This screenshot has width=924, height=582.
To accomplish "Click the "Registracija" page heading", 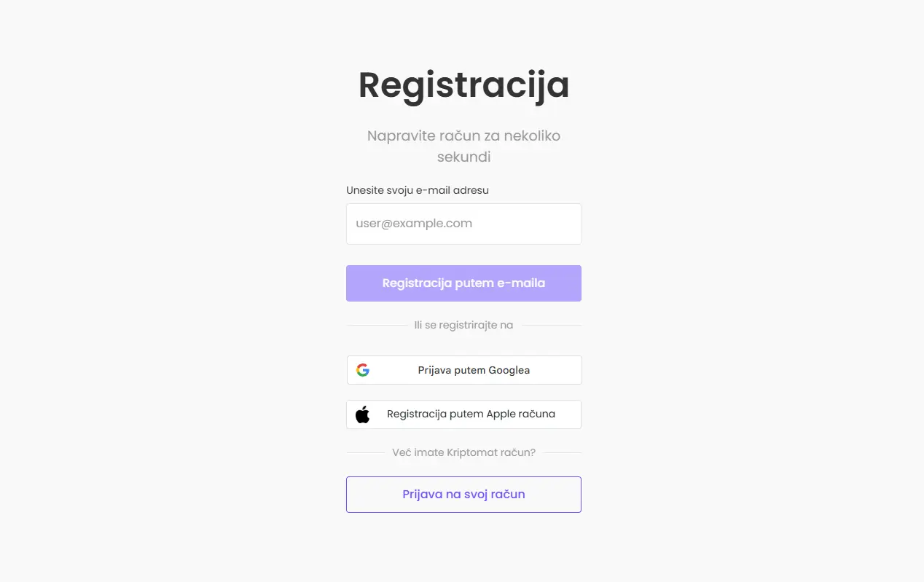I will coord(463,84).
